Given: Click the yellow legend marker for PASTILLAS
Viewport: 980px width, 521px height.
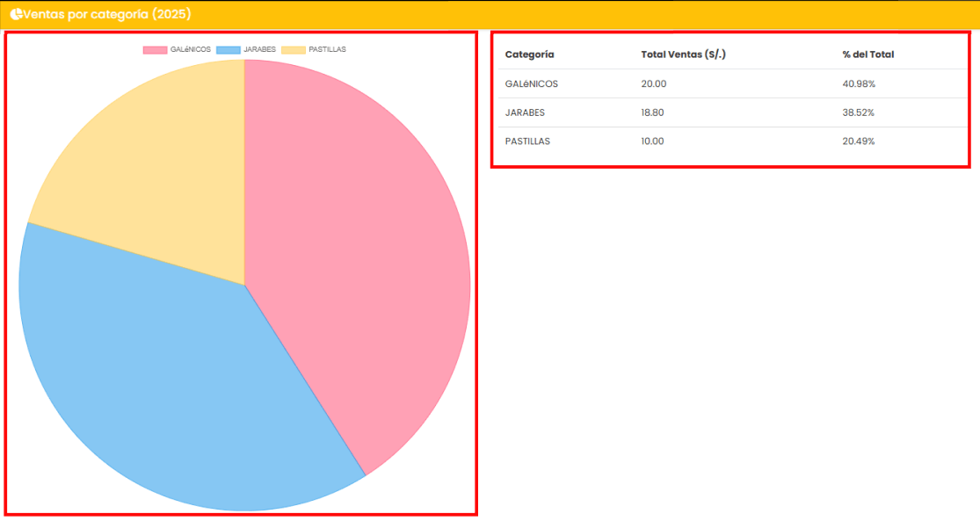Looking at the screenshot, I should point(294,49).
